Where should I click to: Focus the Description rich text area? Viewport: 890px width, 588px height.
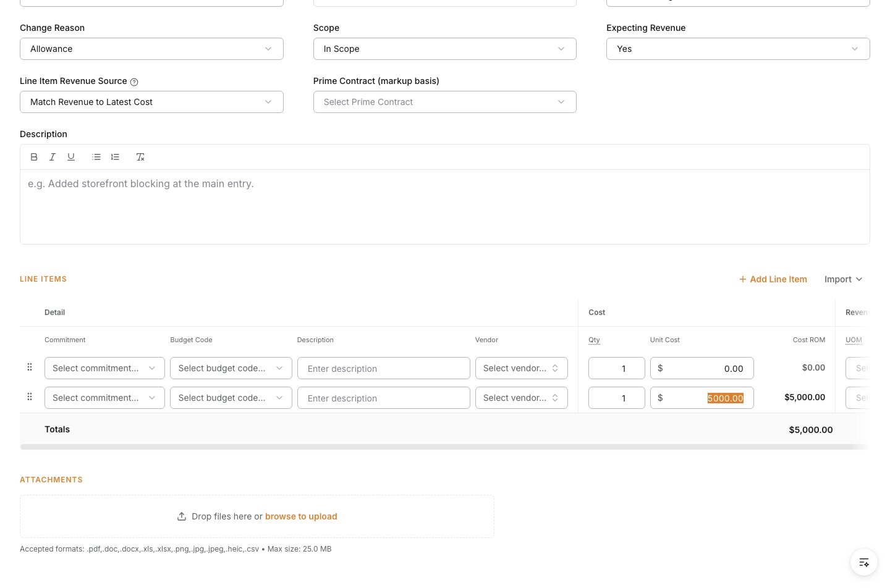point(445,207)
